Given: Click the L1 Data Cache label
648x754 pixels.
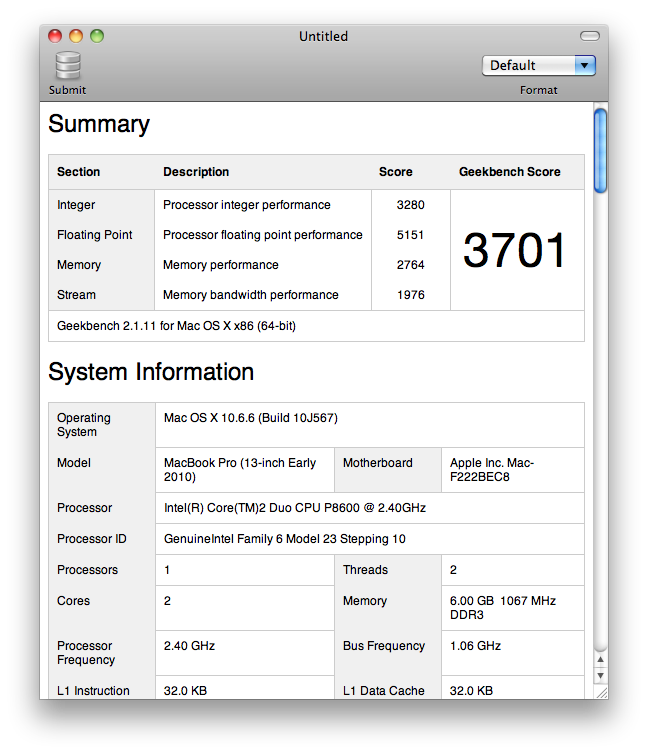Looking at the screenshot, I should click(384, 691).
